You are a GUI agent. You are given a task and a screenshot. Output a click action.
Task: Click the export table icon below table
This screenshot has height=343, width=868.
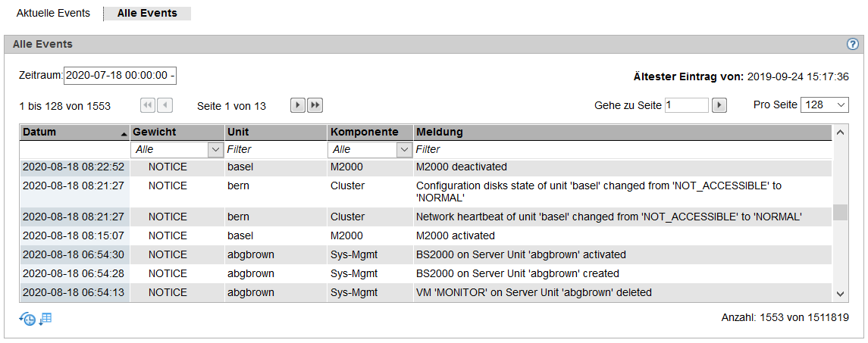tap(45, 319)
